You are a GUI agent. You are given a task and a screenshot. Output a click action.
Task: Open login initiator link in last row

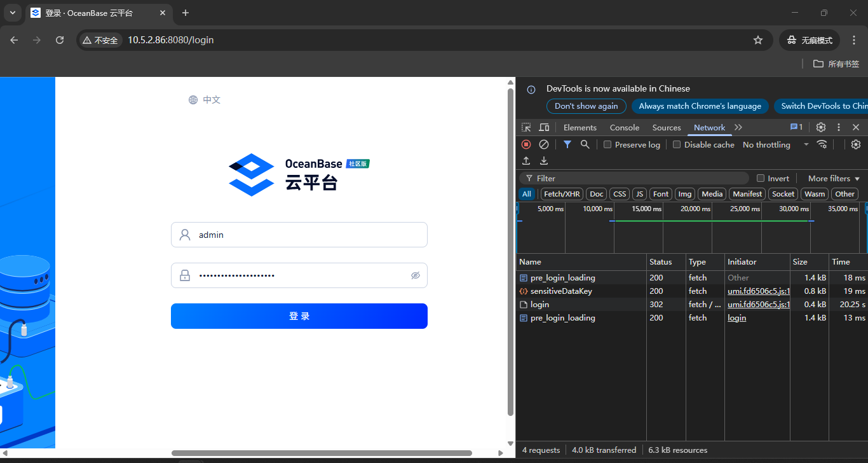click(x=737, y=318)
